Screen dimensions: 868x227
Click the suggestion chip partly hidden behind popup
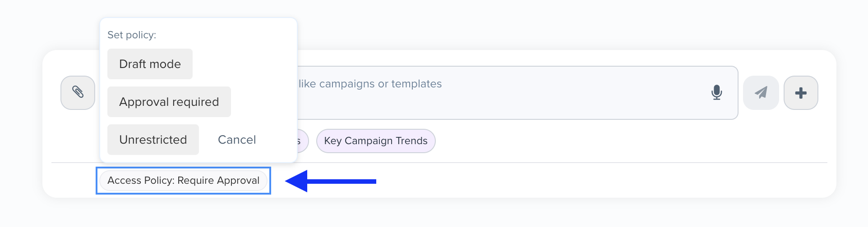[x=302, y=141]
